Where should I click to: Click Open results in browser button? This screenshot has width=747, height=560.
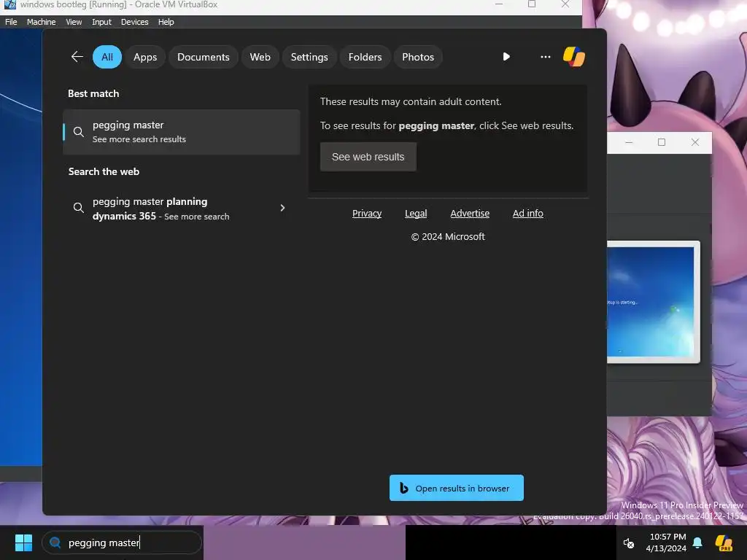(457, 488)
